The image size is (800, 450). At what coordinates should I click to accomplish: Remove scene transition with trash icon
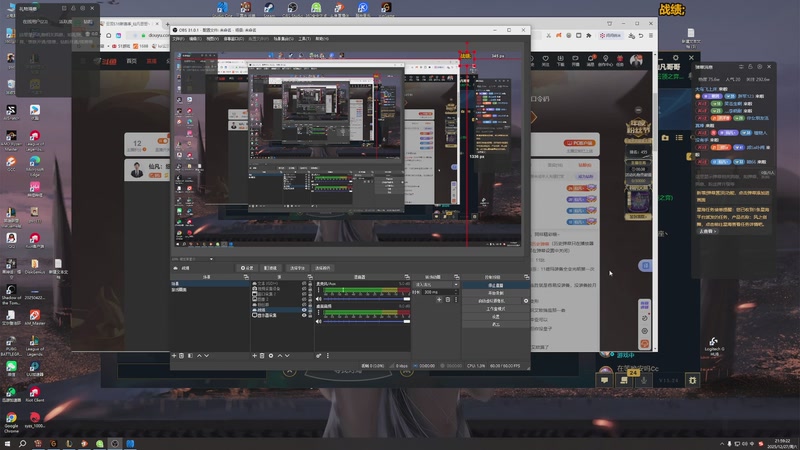[x=447, y=299]
